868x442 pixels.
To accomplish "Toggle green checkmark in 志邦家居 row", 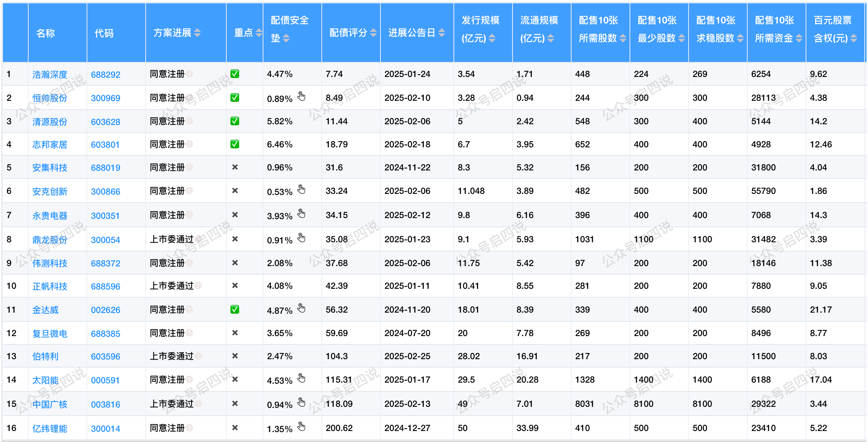I will [235, 144].
